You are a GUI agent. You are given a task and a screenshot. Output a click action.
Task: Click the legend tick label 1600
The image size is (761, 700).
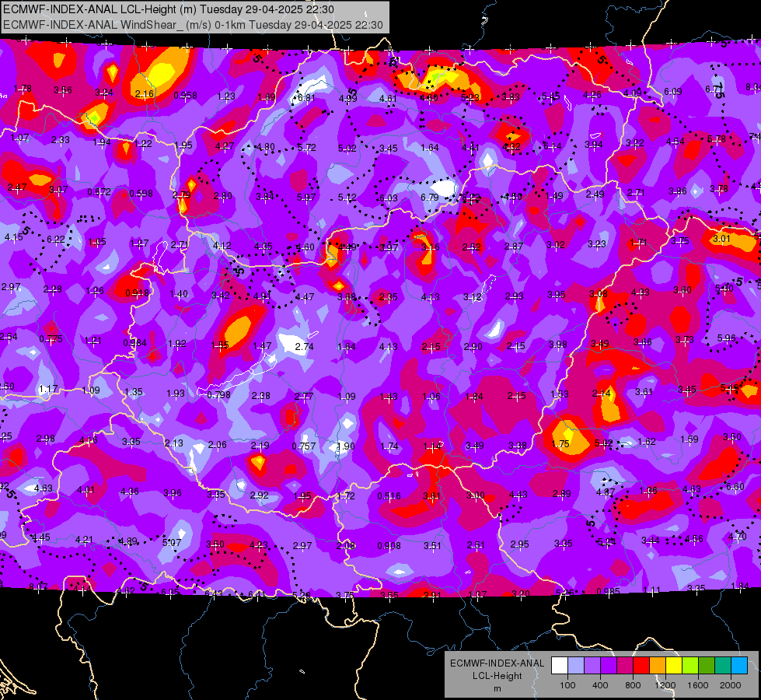(x=698, y=685)
